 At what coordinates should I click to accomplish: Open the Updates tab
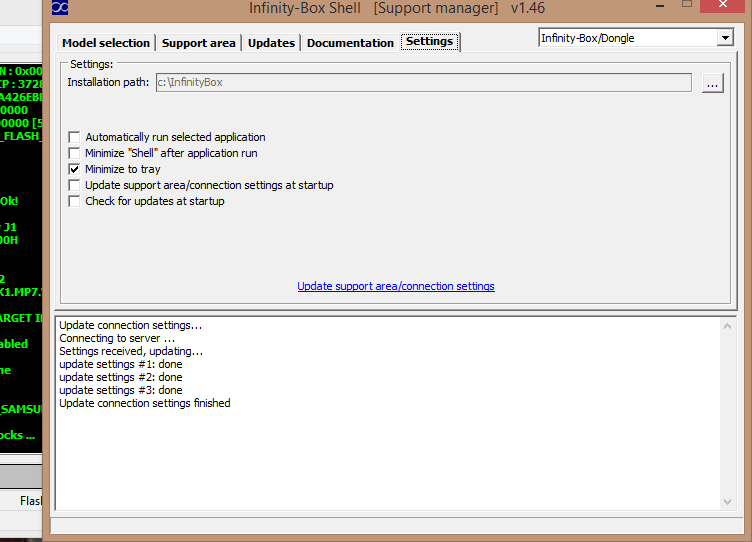coord(271,43)
